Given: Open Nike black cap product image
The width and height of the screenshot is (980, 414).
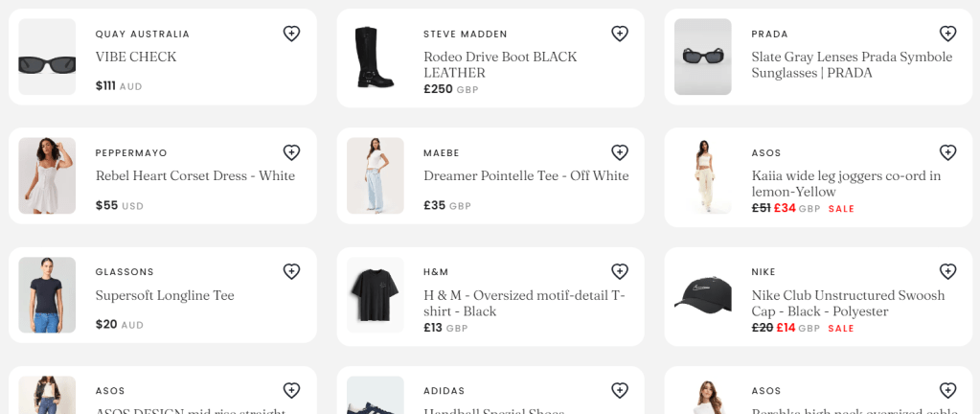Looking at the screenshot, I should (702, 294).
